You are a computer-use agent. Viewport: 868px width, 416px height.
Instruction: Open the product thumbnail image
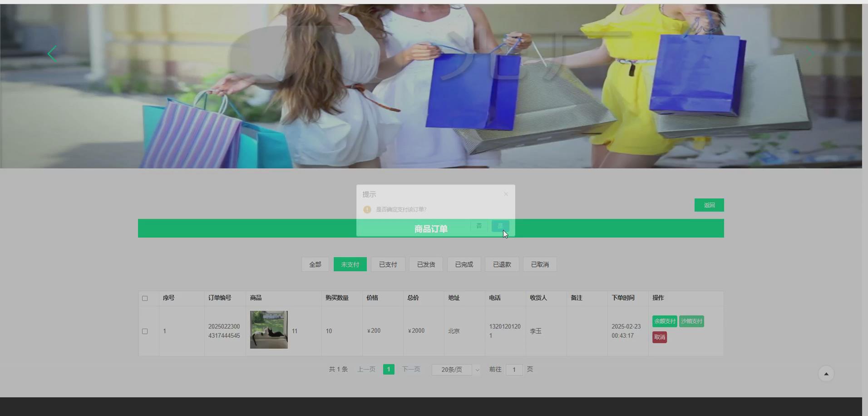pyautogui.click(x=269, y=330)
